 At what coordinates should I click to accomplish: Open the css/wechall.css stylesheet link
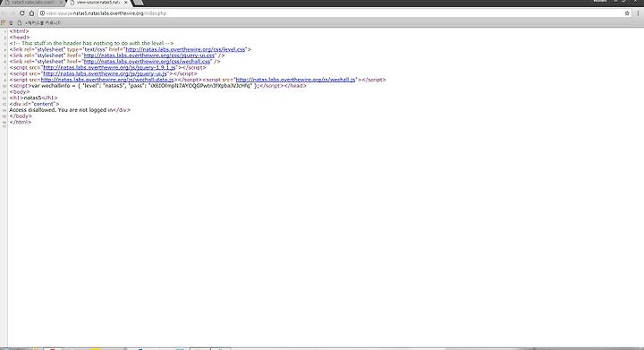[x=147, y=62]
